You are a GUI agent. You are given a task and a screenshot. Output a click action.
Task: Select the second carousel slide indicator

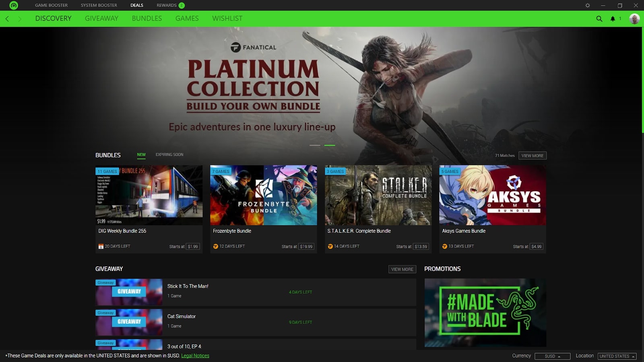coord(330,145)
